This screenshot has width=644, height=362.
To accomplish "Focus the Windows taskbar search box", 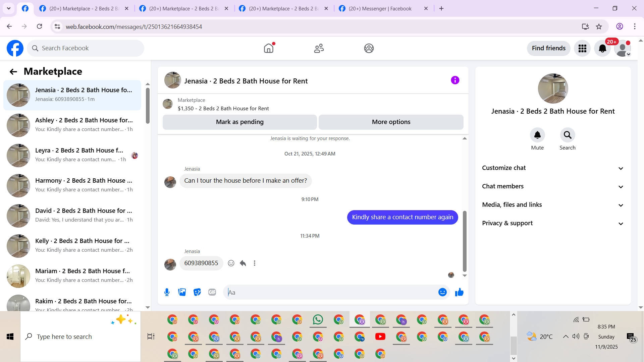I will [x=80, y=337].
